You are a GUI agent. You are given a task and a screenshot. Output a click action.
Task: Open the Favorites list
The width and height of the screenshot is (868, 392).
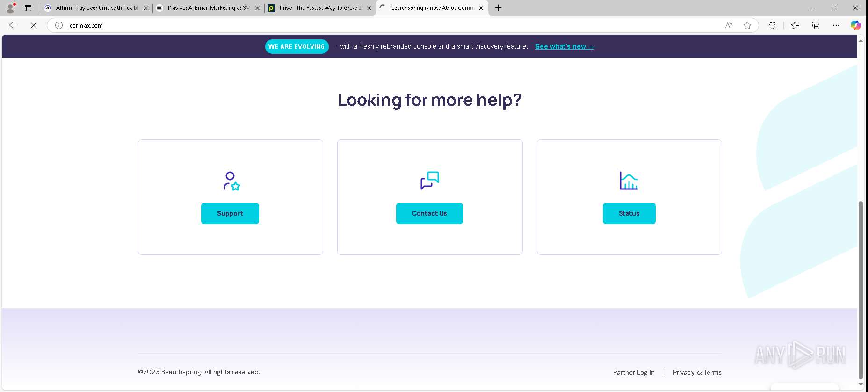(x=795, y=25)
